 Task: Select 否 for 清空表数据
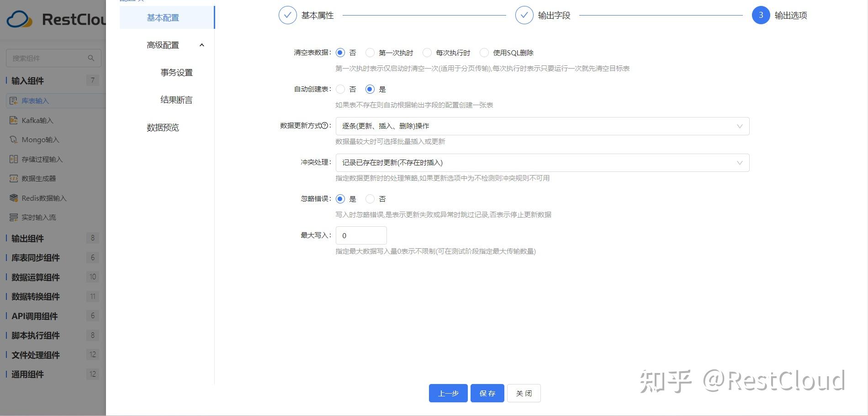pos(340,53)
